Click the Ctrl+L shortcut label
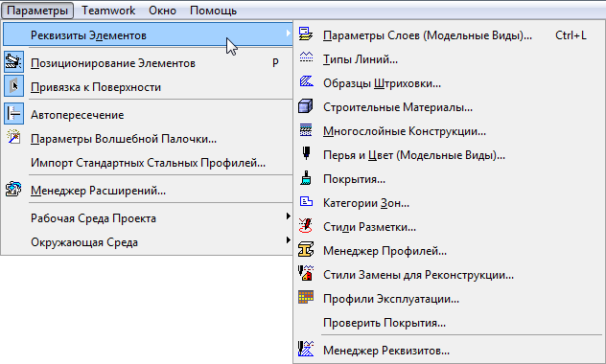The image size is (606, 364). [571, 35]
